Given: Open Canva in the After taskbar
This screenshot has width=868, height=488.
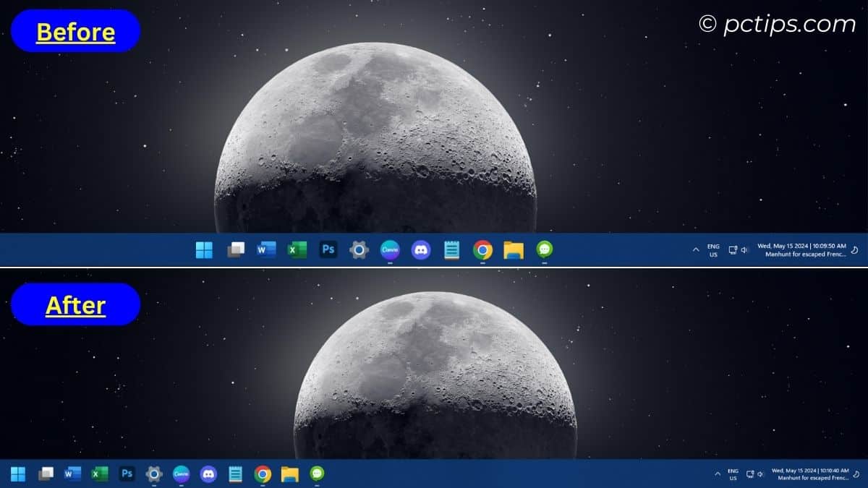Looking at the screenshot, I should [x=182, y=474].
